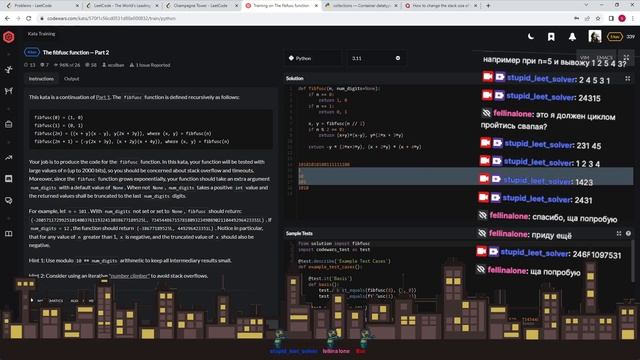640x360 pixels.
Task: Toggle dark mode with the moon icon
Action: [x=531, y=36]
